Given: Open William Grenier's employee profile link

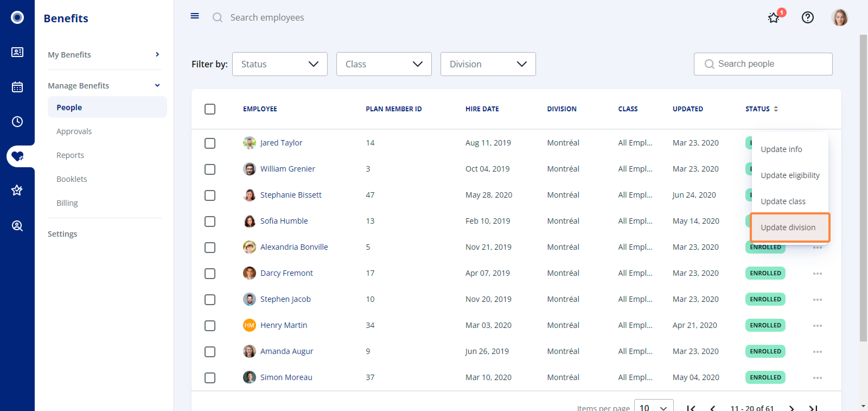Looking at the screenshot, I should pyautogui.click(x=288, y=169).
